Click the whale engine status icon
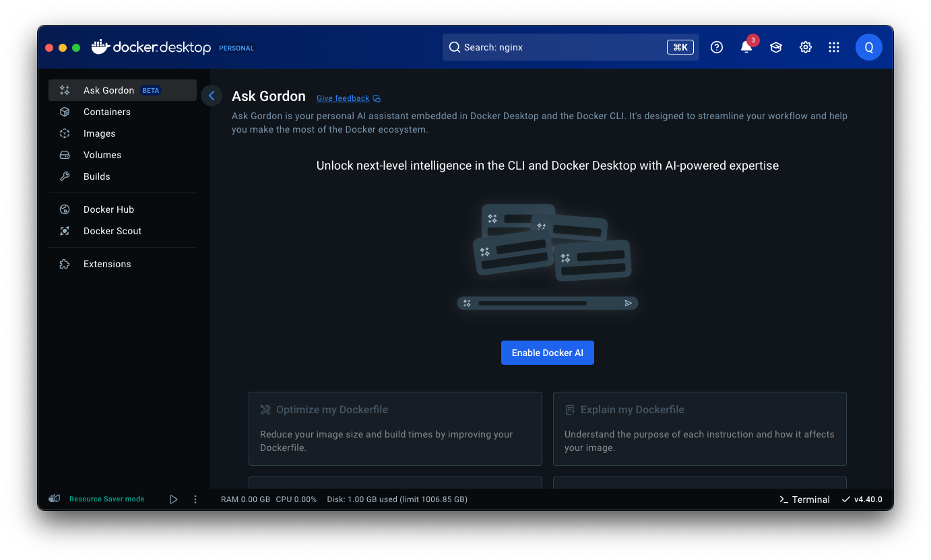The width and height of the screenshot is (931, 560). click(55, 499)
